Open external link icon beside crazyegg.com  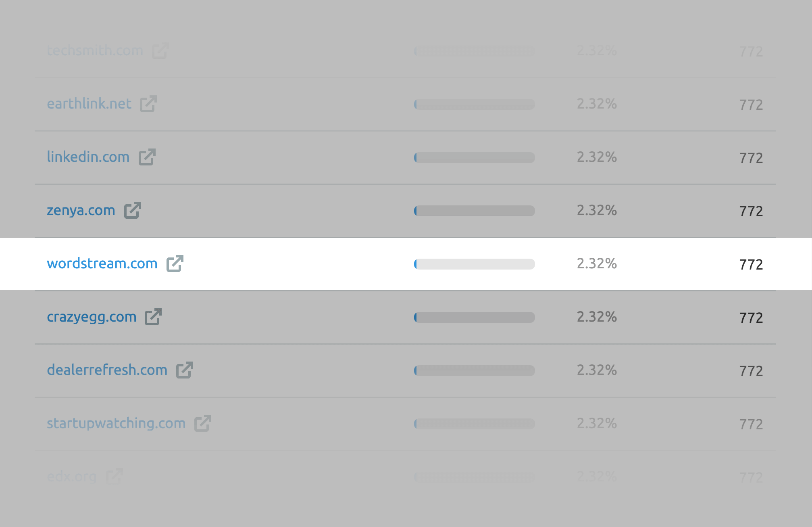[153, 317]
